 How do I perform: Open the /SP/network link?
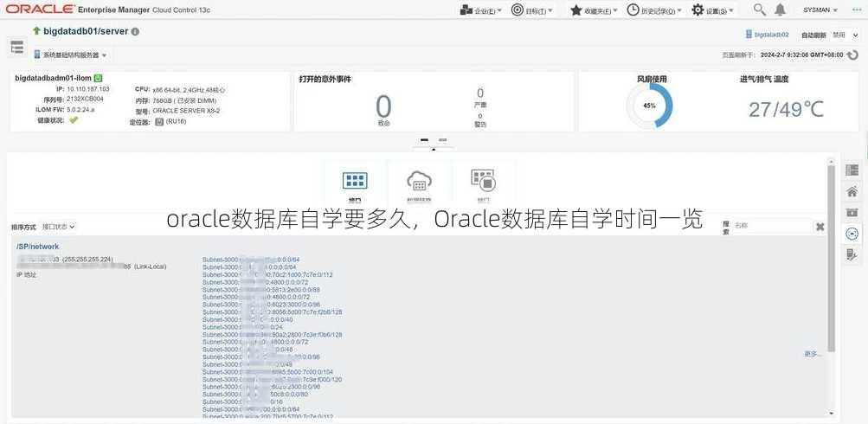click(37, 247)
